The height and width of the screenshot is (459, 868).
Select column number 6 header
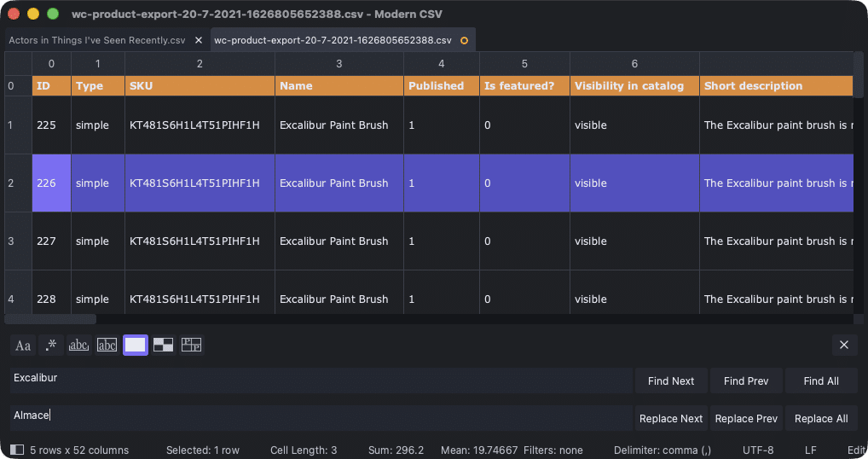tap(635, 64)
